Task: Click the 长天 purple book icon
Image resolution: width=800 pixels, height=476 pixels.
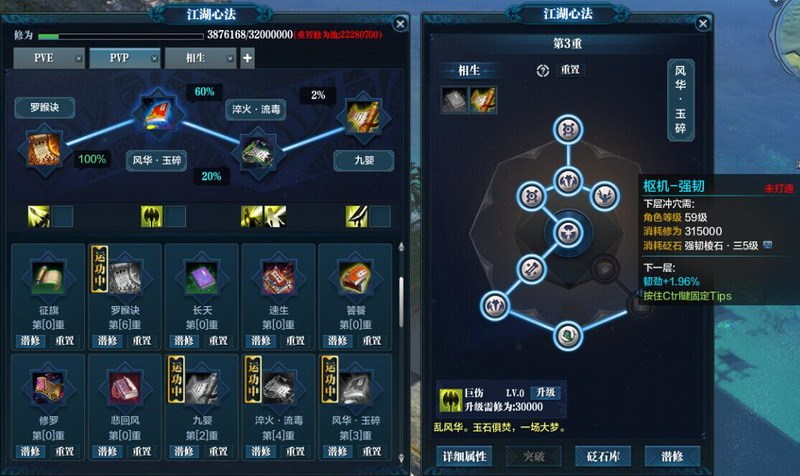Action: click(202, 278)
